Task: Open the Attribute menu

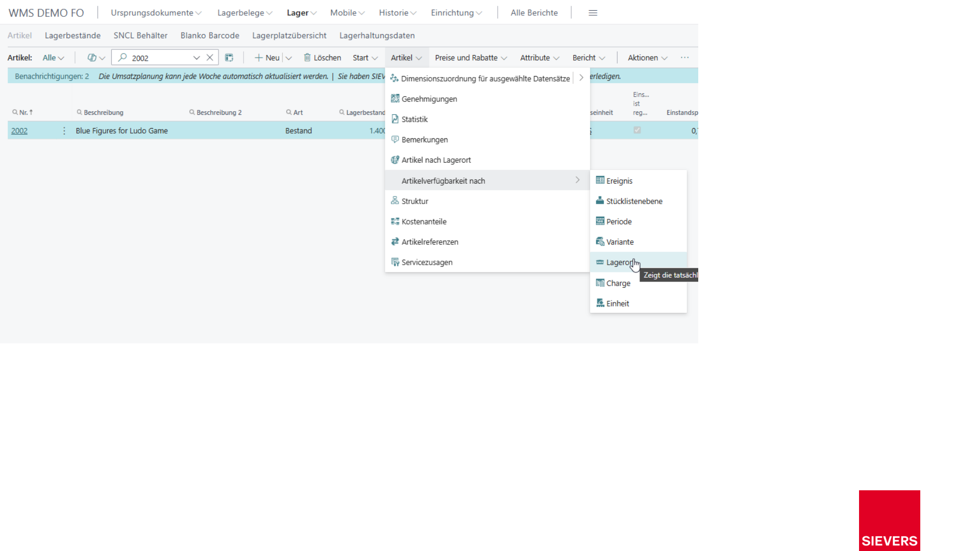Action: (x=540, y=58)
